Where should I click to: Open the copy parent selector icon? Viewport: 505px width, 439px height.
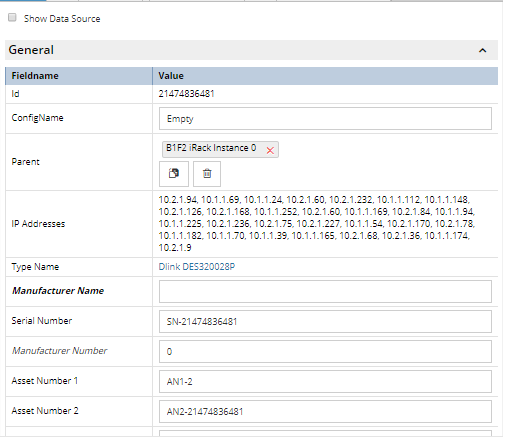click(x=174, y=174)
